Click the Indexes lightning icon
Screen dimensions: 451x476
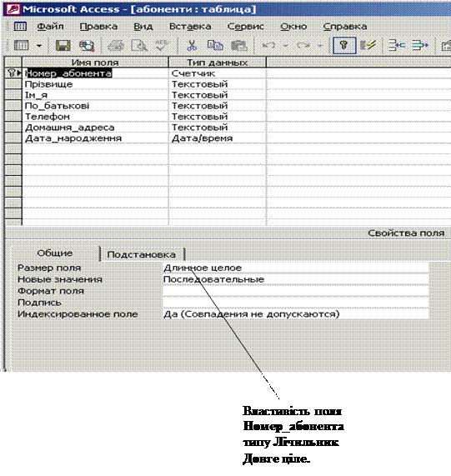[368, 46]
